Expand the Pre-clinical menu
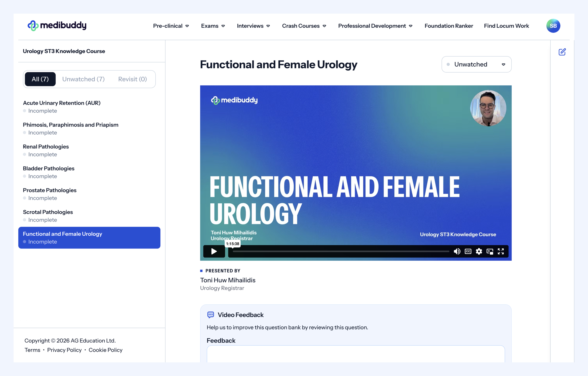 click(x=171, y=26)
